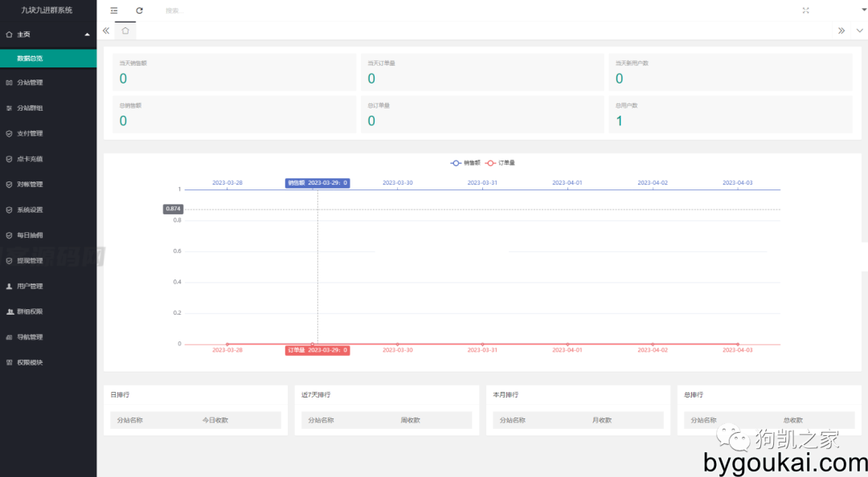This screenshot has width=868, height=477.
Task: Open the 系统设置 menu item
Action: coord(30,210)
